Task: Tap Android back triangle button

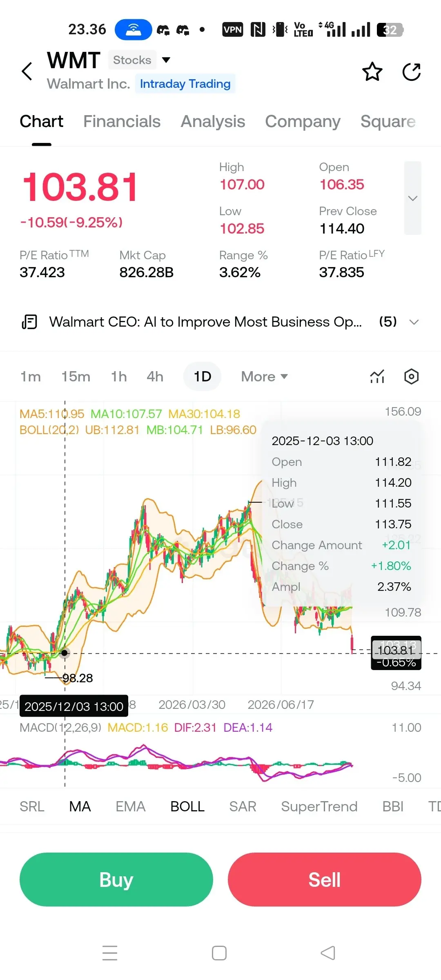Action: (328, 953)
